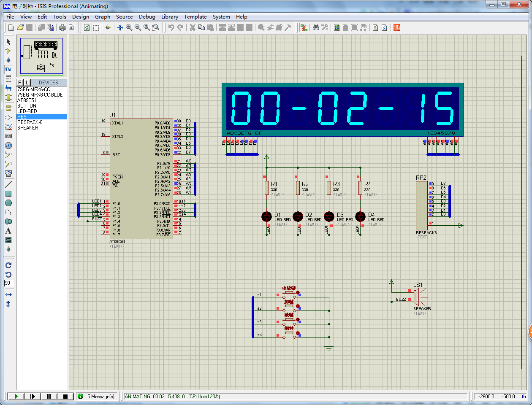This screenshot has width=532, height=405.
Task: Pause the running simulation
Action: click(x=49, y=397)
